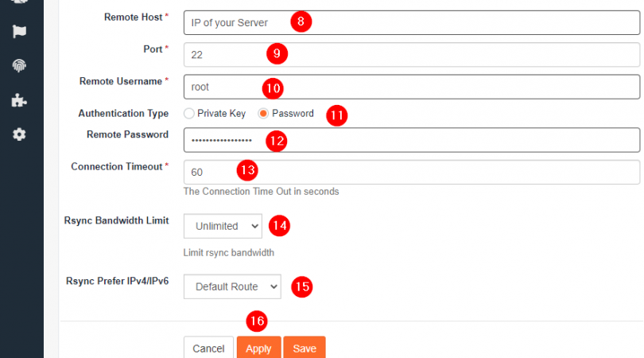The width and height of the screenshot is (644, 358).
Task: Open the Rsync Prefer IPv4/IPv6 dropdown
Action: click(231, 286)
